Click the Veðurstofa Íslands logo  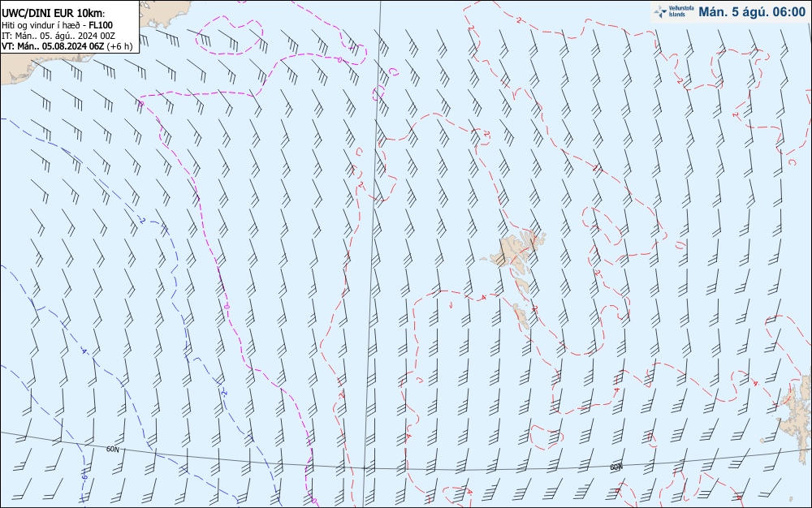672,12
